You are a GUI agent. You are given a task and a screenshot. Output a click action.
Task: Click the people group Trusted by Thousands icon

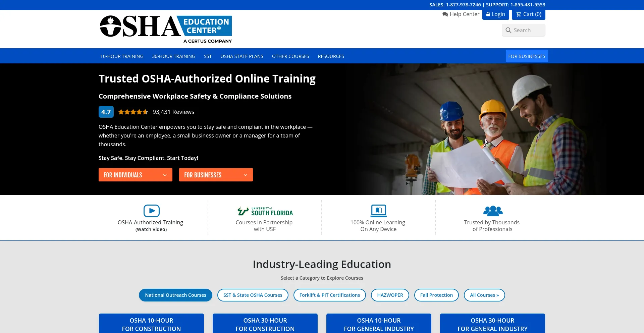pos(493,211)
